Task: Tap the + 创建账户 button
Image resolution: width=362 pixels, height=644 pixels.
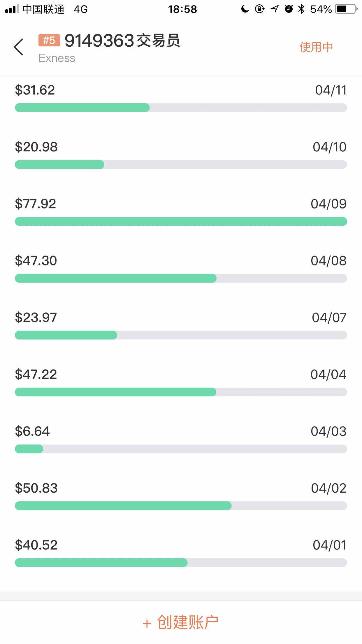Action: pyautogui.click(x=181, y=622)
